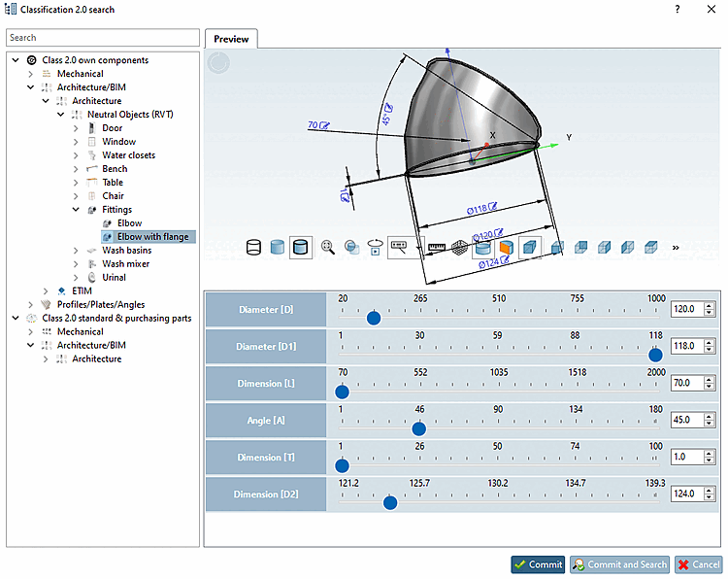Image resolution: width=728 pixels, height=579 pixels.
Task: Click the orange front-face view cube icon
Action: pyautogui.click(x=505, y=248)
